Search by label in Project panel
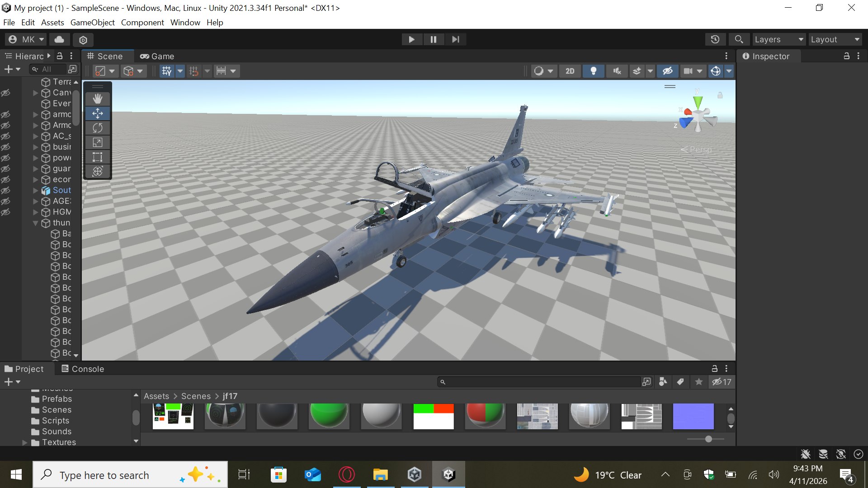The height and width of the screenshot is (488, 868). (x=680, y=382)
